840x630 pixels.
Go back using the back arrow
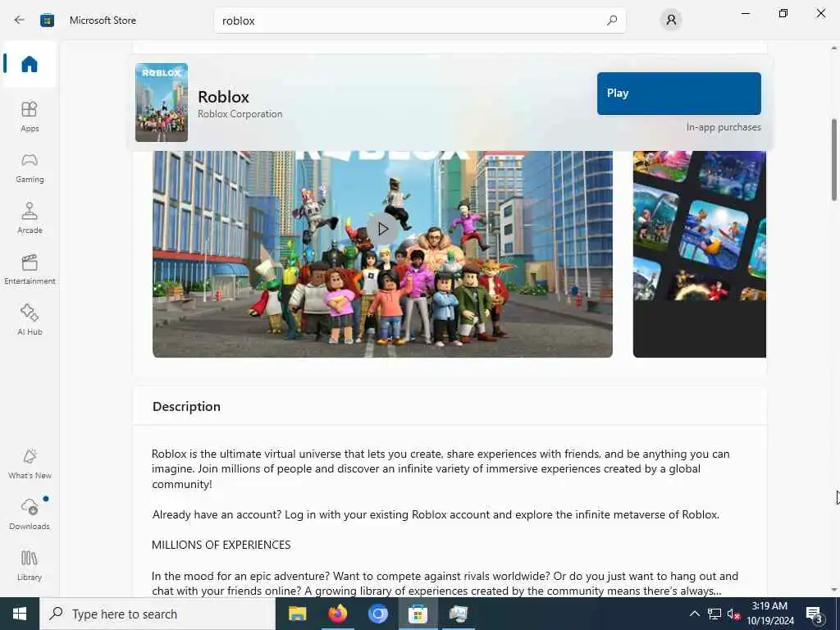[x=20, y=21]
